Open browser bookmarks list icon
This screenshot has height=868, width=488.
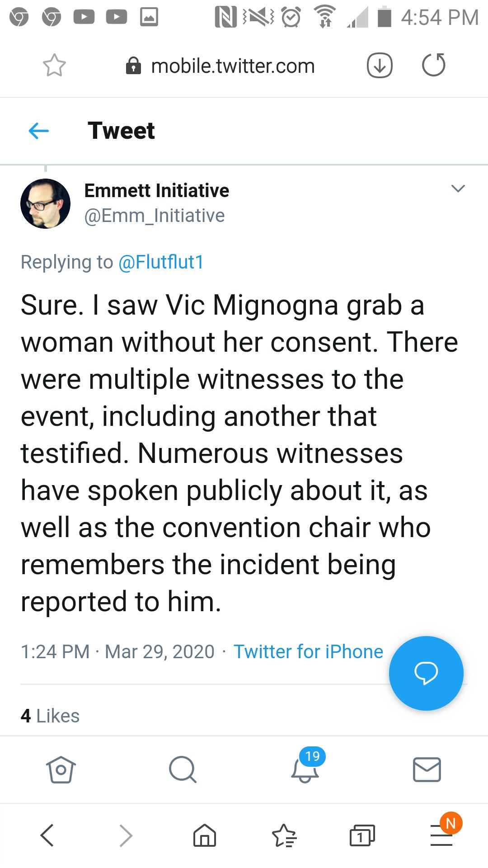click(284, 835)
